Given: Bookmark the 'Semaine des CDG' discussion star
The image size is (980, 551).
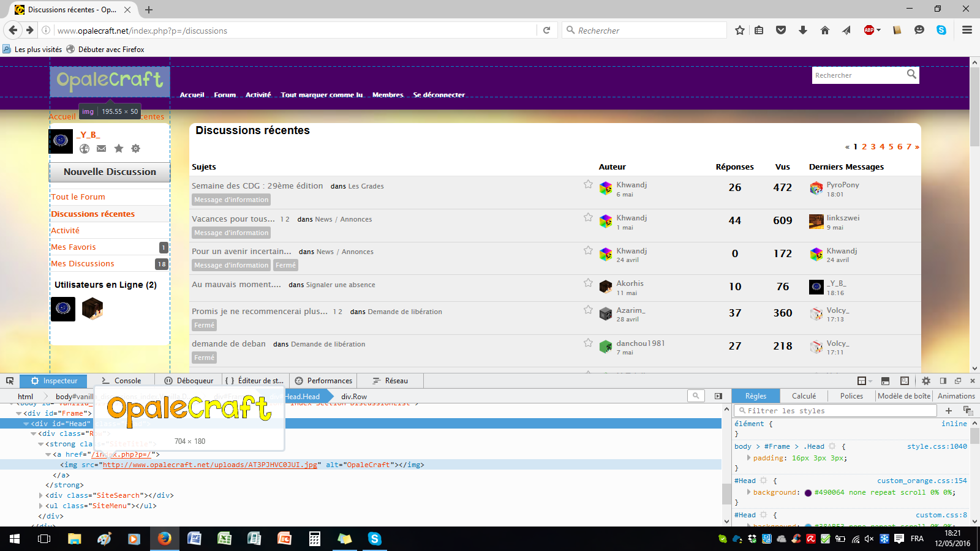Looking at the screenshot, I should pos(588,184).
